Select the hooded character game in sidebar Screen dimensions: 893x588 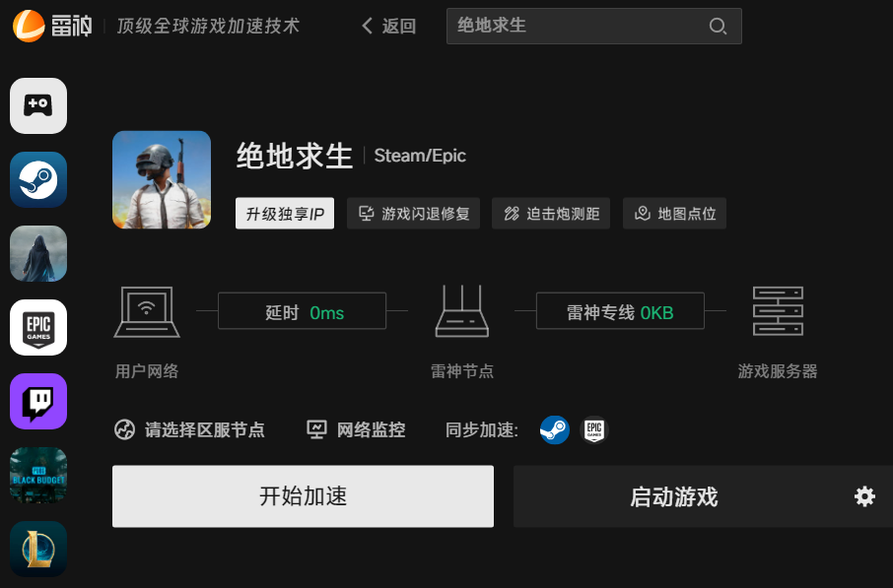point(38,253)
